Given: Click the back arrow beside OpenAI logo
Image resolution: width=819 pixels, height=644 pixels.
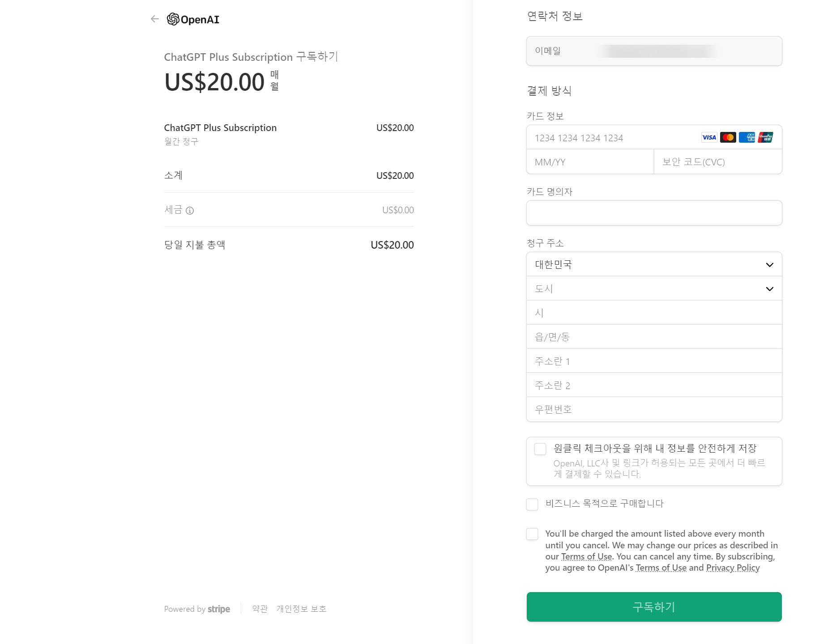Looking at the screenshot, I should pyautogui.click(x=155, y=19).
